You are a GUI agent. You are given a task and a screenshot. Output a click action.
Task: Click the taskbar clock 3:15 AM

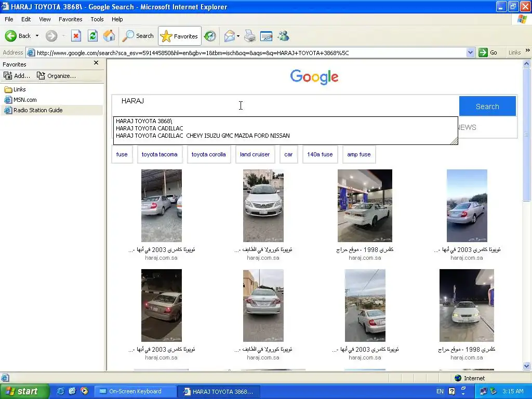coord(513,391)
